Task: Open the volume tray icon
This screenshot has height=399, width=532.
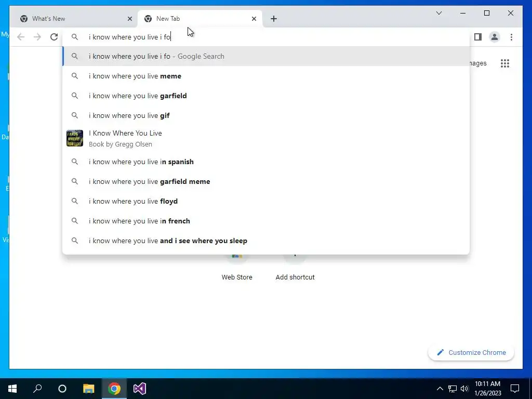Action: [x=464, y=389]
